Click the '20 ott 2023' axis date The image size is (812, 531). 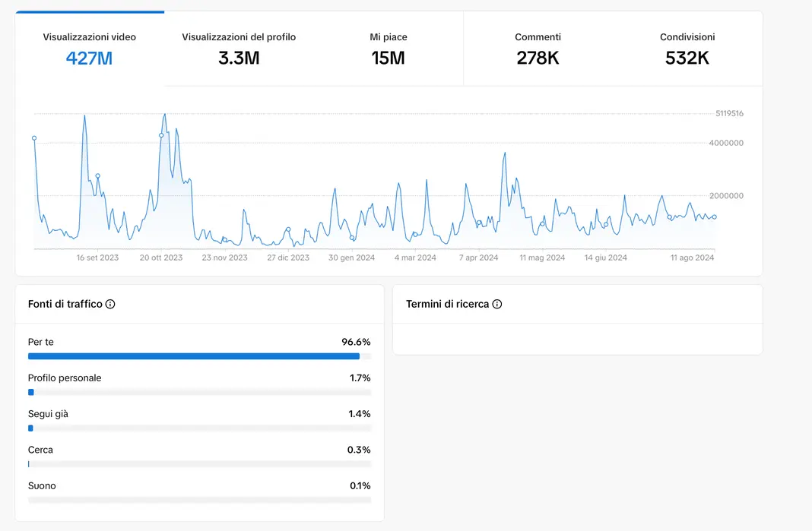[161, 258]
